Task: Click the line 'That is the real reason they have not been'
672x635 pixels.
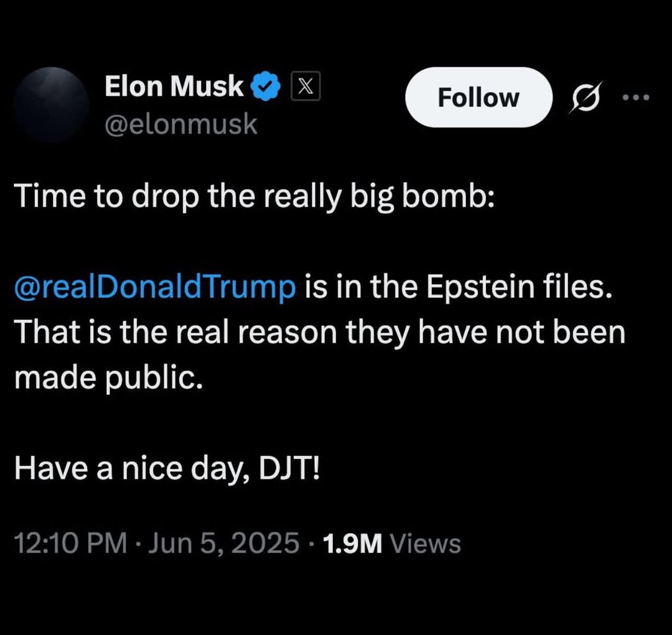Action: (320, 332)
